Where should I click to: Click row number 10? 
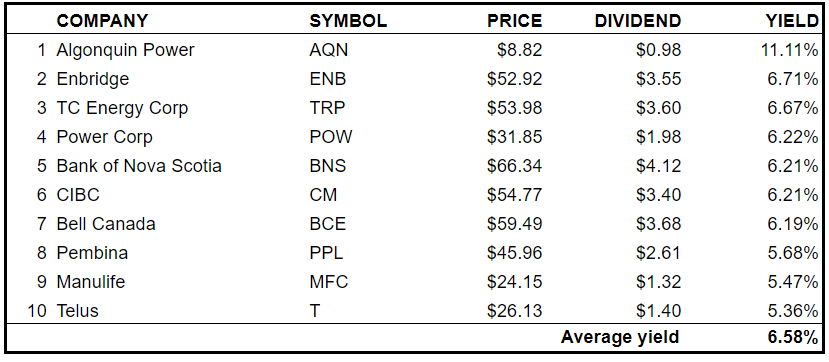coord(37,311)
